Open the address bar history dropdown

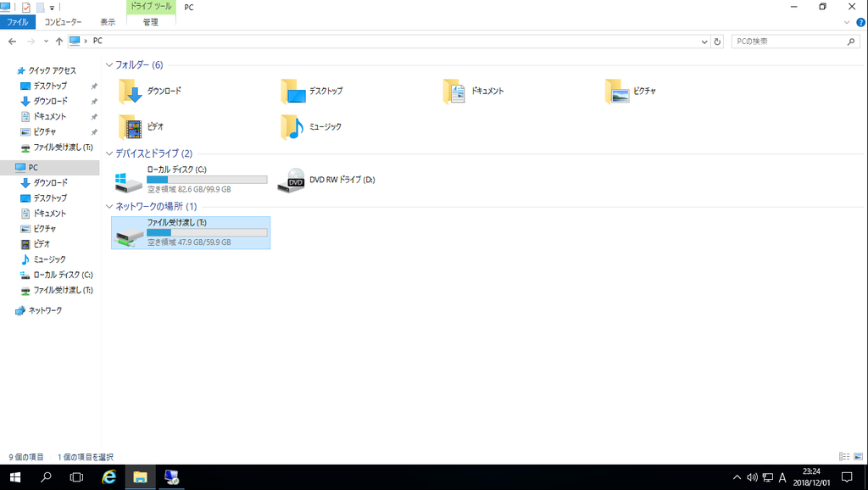[x=704, y=42]
